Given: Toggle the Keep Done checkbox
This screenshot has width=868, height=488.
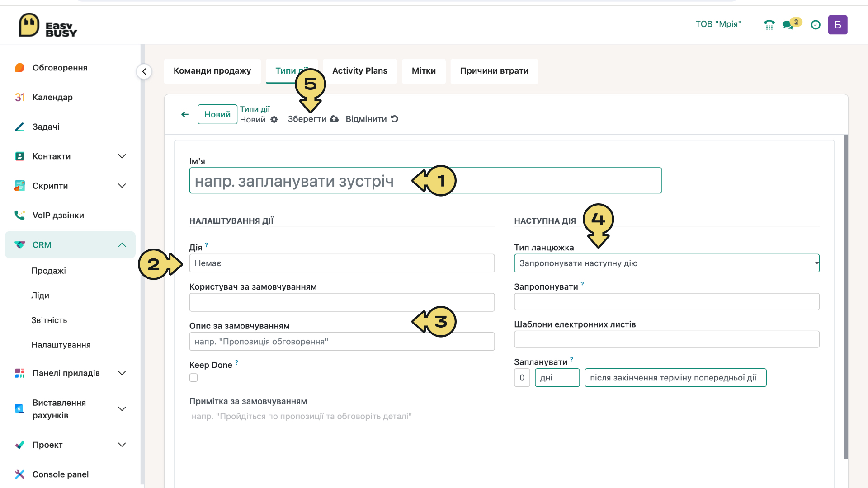Looking at the screenshot, I should coord(193,378).
